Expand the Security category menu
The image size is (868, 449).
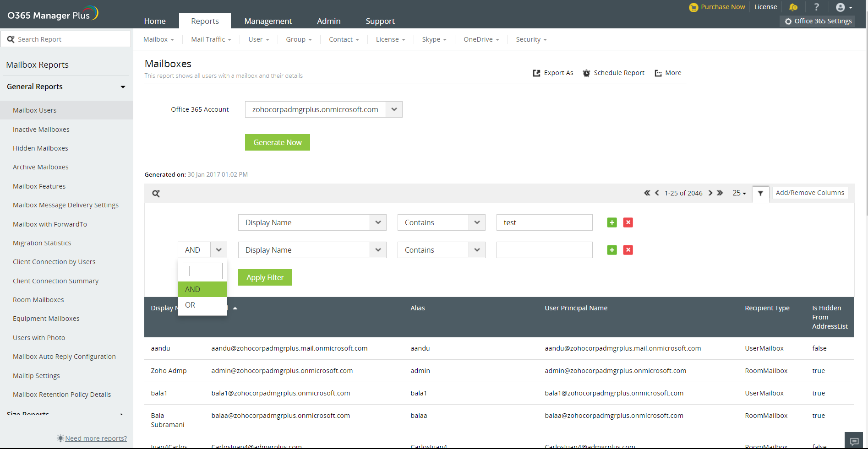point(531,39)
